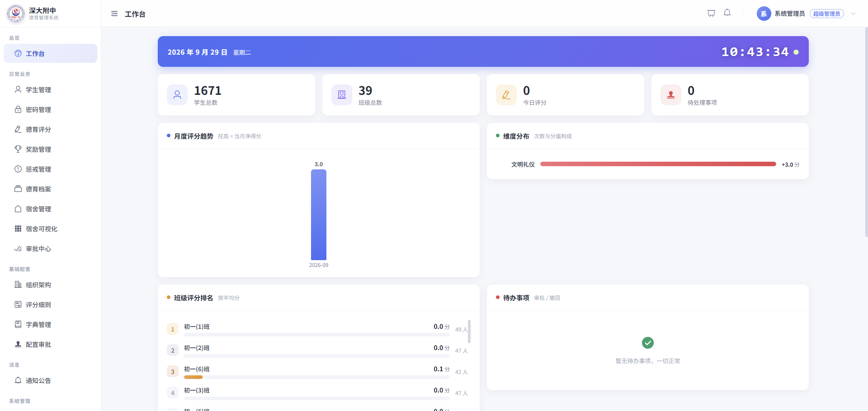This screenshot has height=411, width=868.
Task: Go to 惩戒管理 page
Action: (x=50, y=169)
